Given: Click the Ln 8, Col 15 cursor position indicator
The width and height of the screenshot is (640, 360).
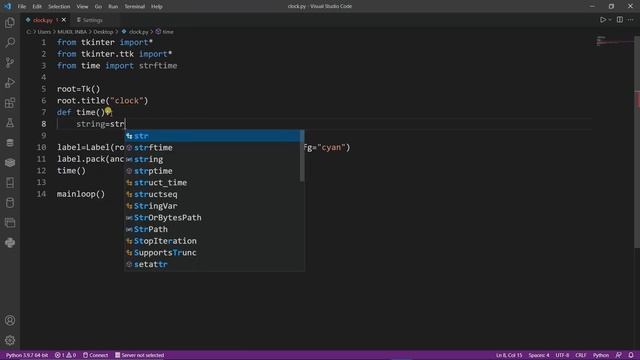Looking at the screenshot, I should pos(509,355).
